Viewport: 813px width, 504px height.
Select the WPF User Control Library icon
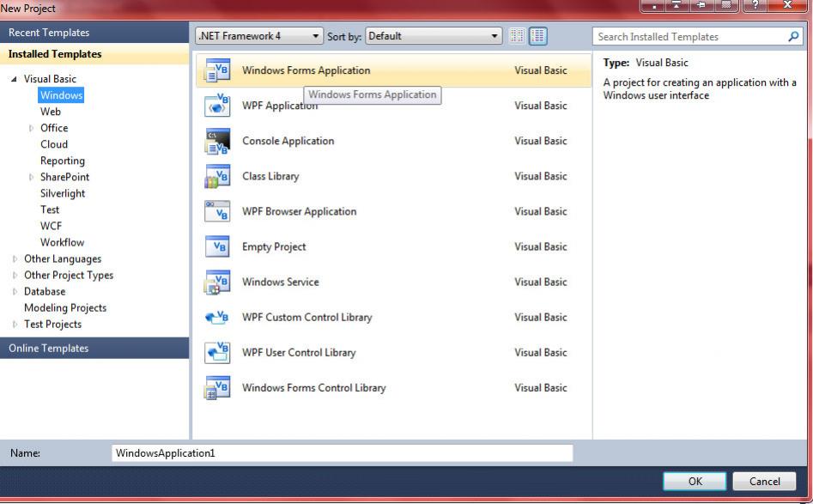click(x=217, y=353)
